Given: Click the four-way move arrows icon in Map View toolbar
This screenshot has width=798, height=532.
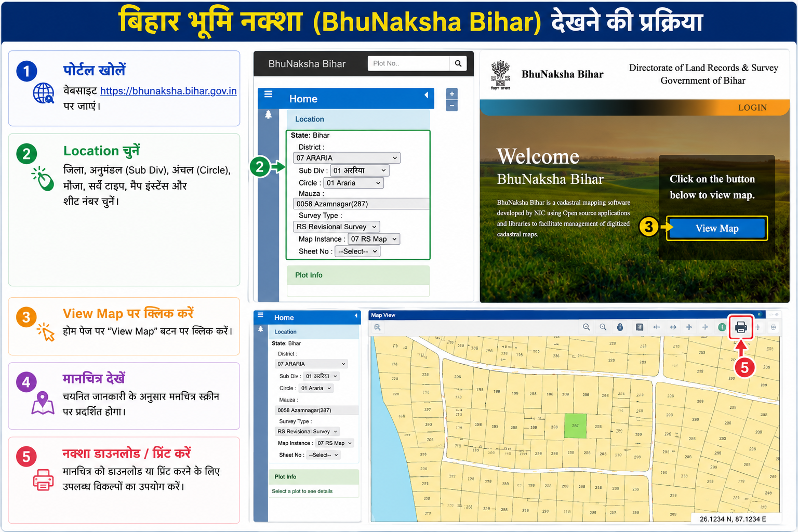Looking at the screenshot, I should coord(689,327).
